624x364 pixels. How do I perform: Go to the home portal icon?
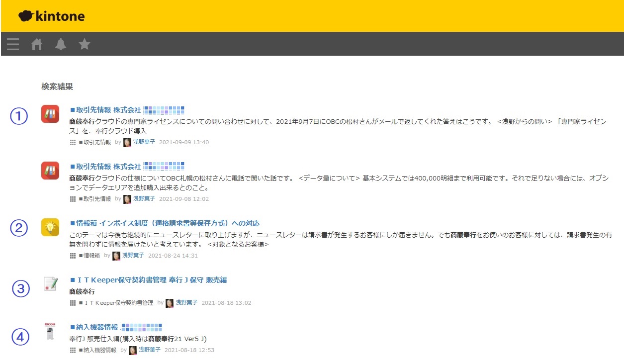click(37, 45)
